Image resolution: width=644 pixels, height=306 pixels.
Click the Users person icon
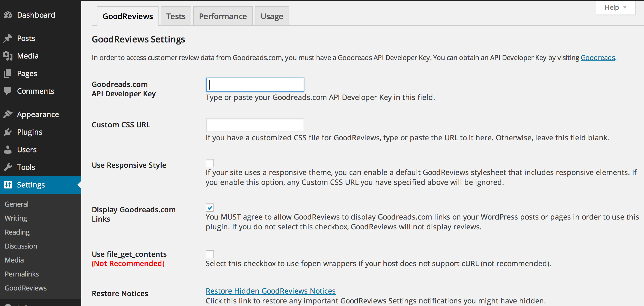tap(8, 150)
